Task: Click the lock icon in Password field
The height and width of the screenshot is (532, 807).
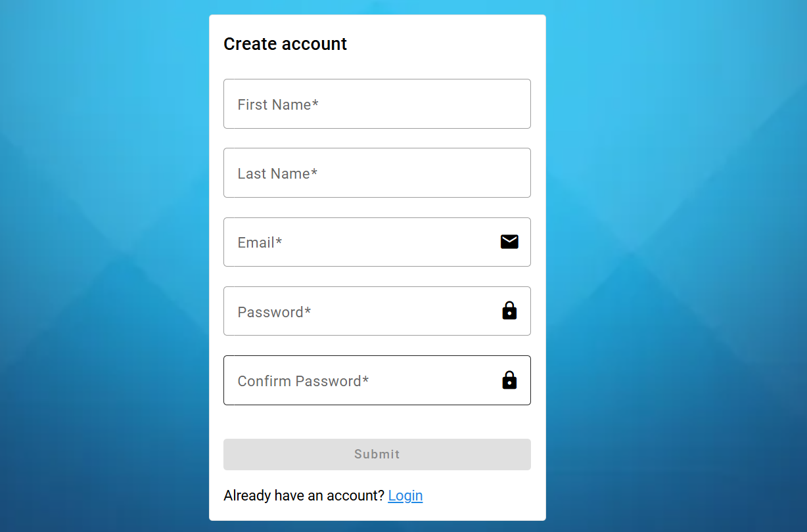Action: coord(509,311)
